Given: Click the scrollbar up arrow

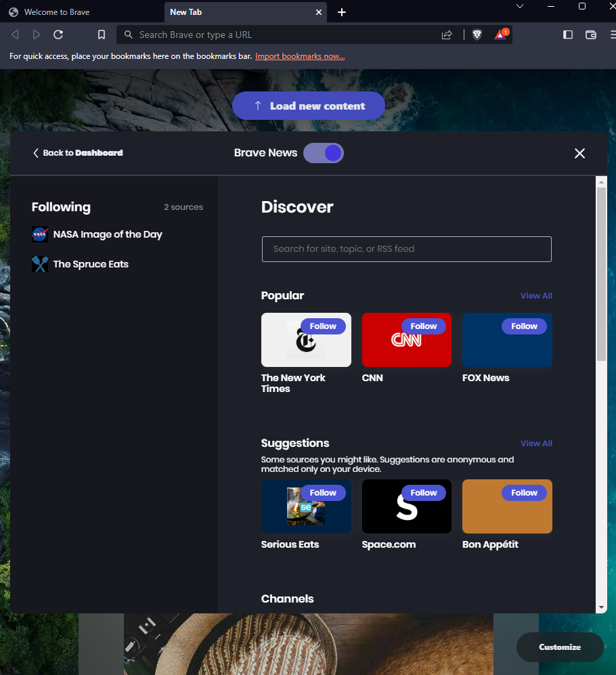Looking at the screenshot, I should point(601,182).
